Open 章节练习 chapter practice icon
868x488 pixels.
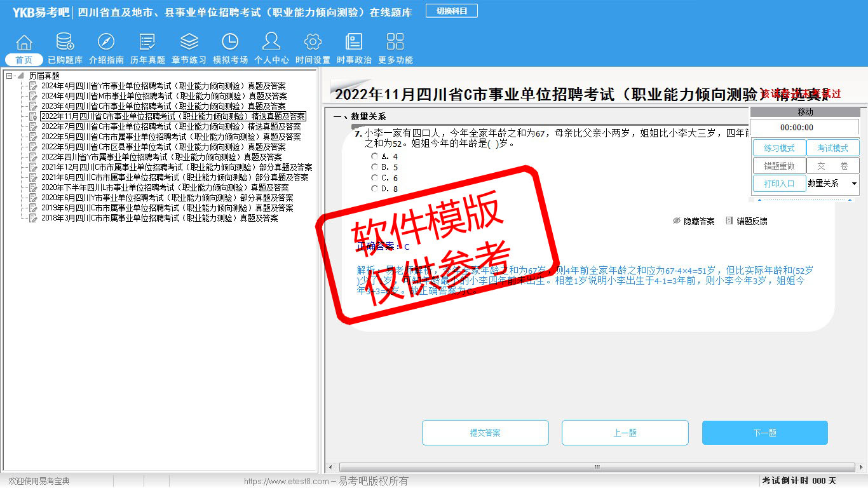(x=189, y=43)
